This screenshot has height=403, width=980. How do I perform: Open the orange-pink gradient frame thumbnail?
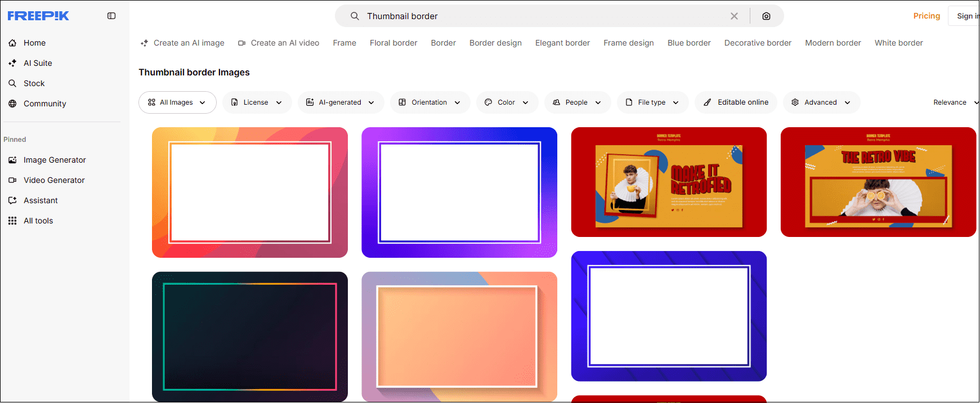click(x=250, y=192)
